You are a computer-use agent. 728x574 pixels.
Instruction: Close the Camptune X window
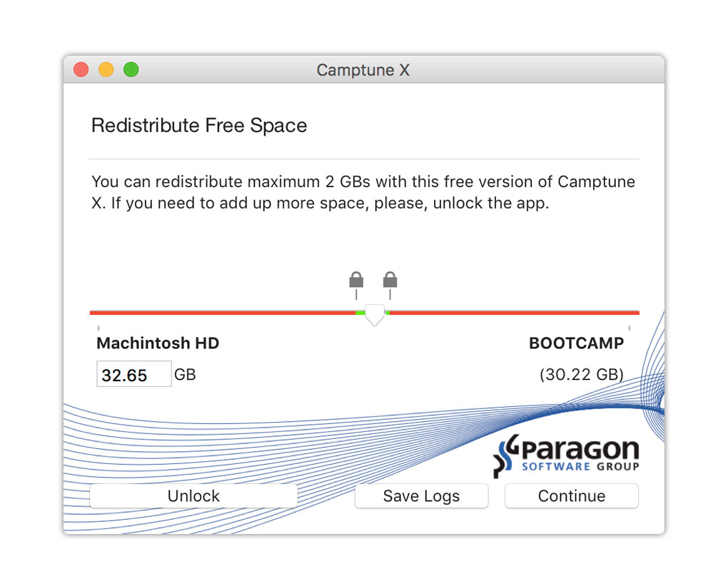(x=81, y=70)
